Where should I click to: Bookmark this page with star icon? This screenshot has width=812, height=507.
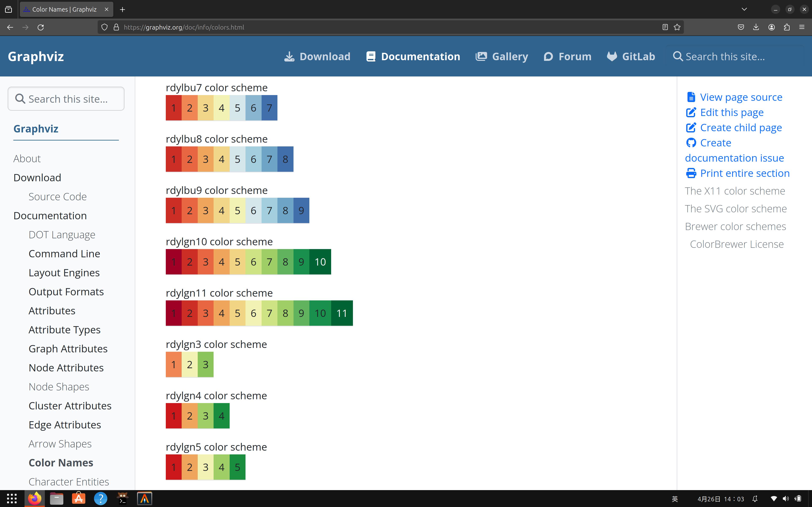point(677,27)
